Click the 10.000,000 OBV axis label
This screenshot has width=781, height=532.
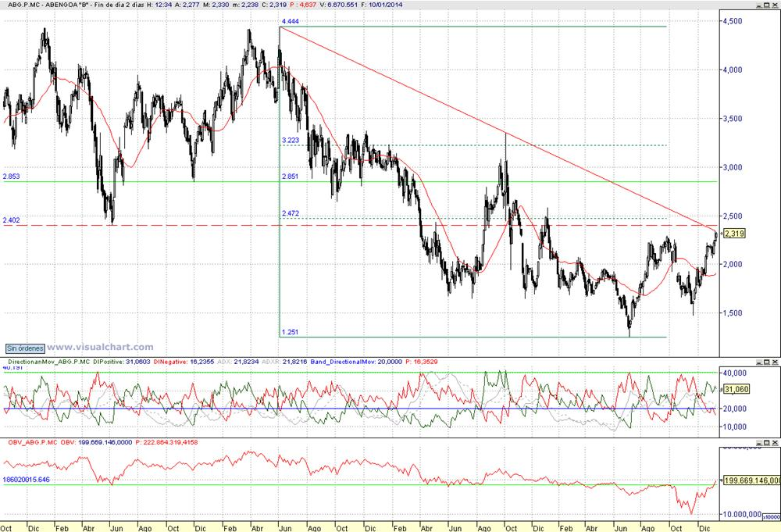coord(742,514)
